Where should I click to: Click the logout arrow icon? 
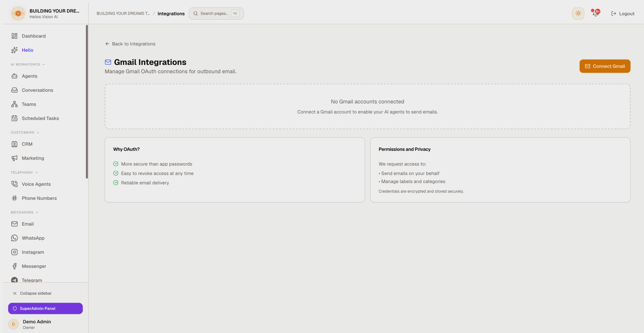tap(613, 13)
